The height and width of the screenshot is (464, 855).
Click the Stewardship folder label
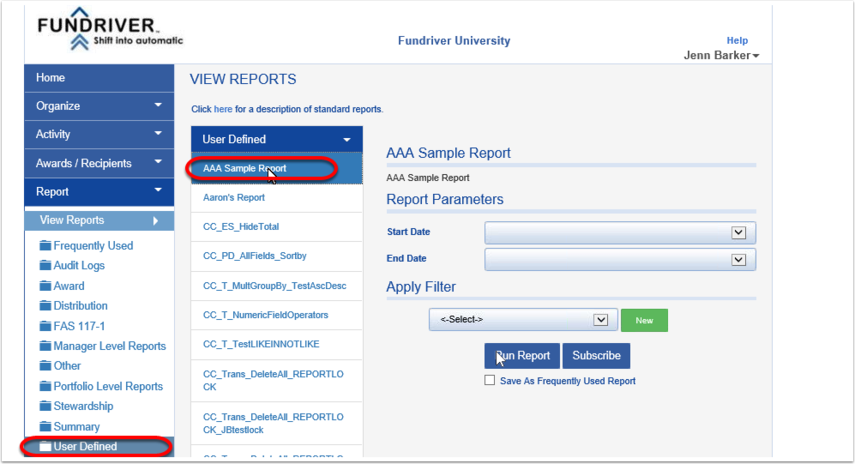(83, 406)
